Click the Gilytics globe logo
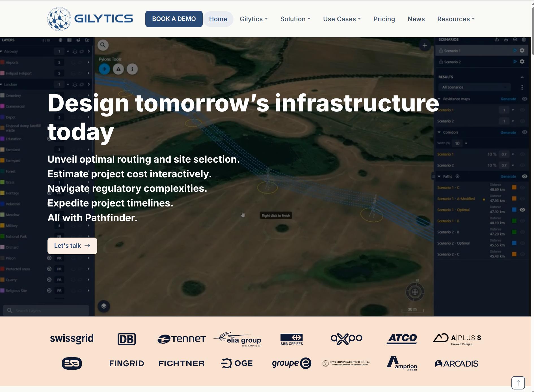Screen dimensions: 534x392 point(59,19)
